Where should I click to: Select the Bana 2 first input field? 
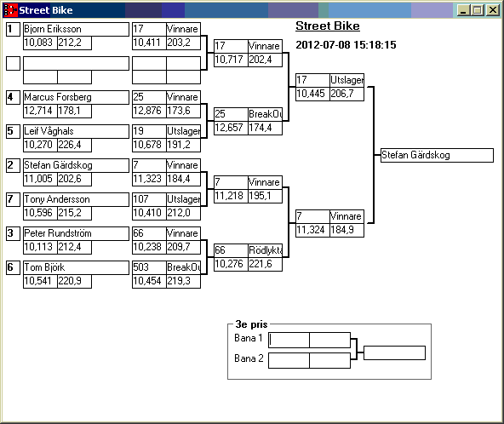pyautogui.click(x=289, y=360)
